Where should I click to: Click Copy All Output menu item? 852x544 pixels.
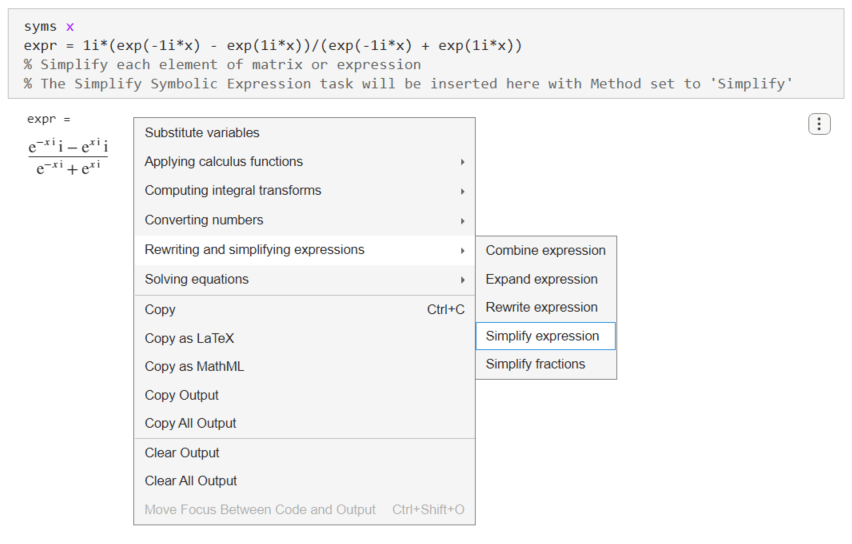point(190,423)
